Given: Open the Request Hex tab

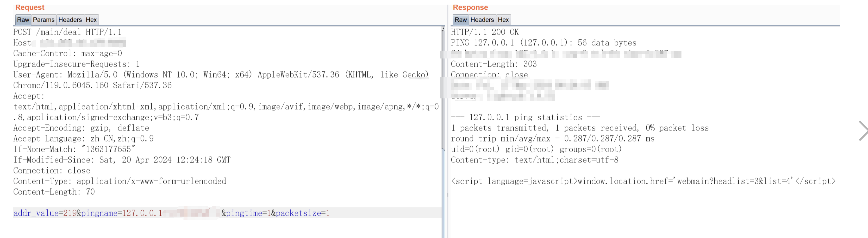Looking at the screenshot, I should pos(91,20).
